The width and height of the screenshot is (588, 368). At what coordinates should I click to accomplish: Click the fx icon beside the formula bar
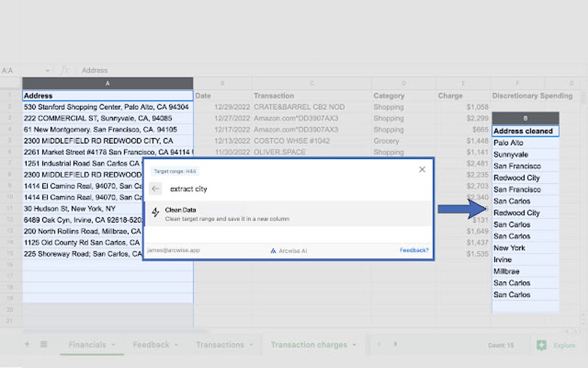pos(65,70)
